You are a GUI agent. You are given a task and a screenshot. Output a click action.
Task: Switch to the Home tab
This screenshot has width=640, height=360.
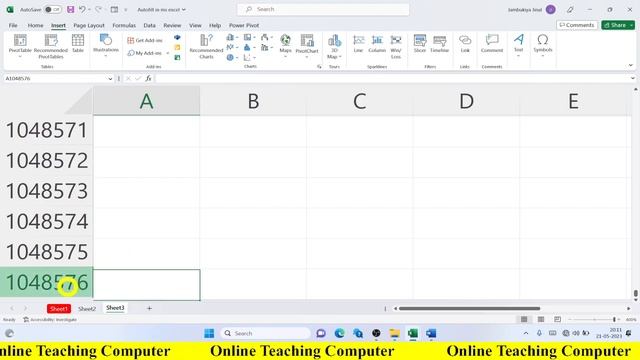[x=36, y=25]
